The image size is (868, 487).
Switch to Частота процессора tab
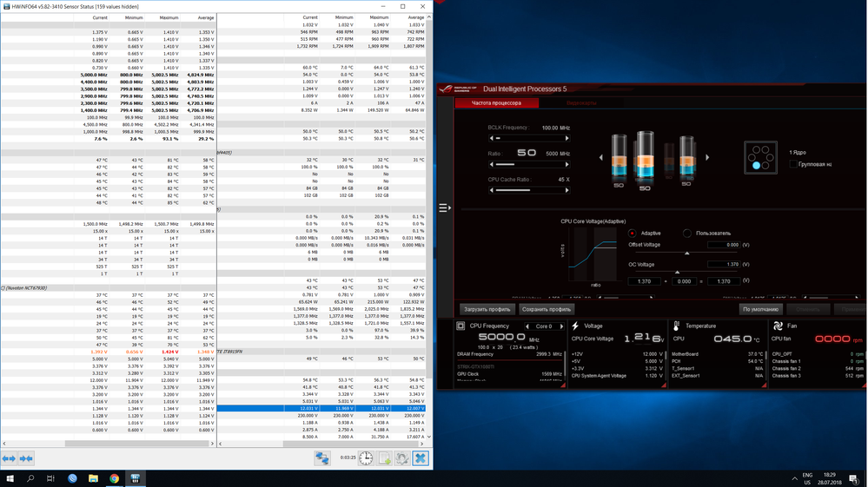496,102
